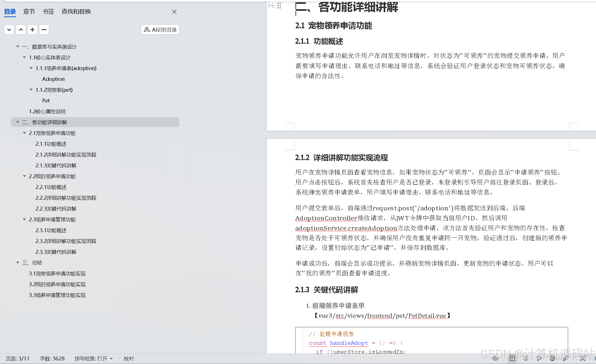Jump to 2.1.3关键代码讲解 in outline
The width and height of the screenshot is (596, 364).
coord(56,165)
